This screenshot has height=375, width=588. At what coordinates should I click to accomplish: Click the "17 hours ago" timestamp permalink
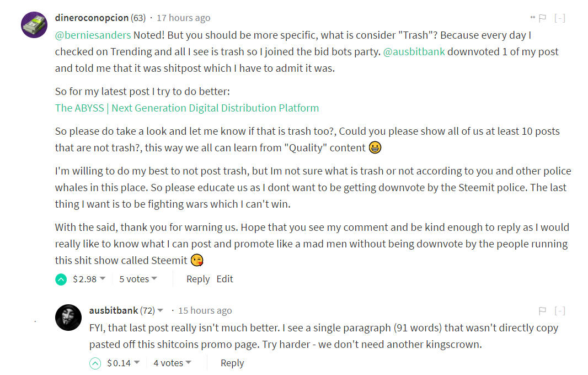[x=183, y=18]
